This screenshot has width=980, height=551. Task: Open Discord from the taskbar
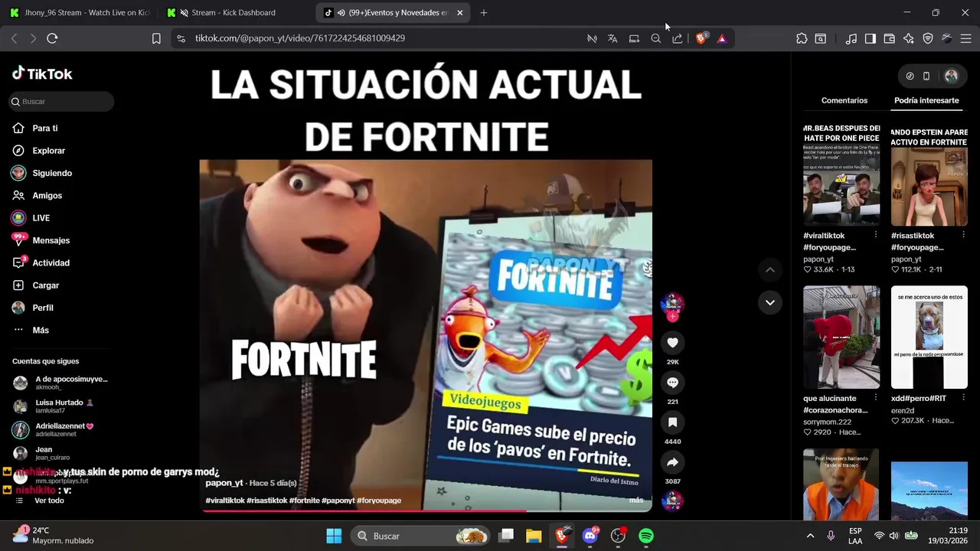click(x=590, y=536)
